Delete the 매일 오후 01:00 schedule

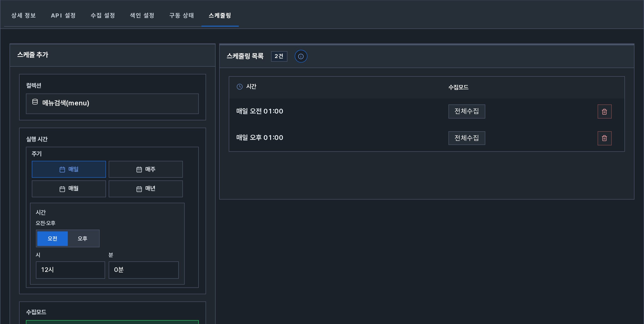pos(604,138)
